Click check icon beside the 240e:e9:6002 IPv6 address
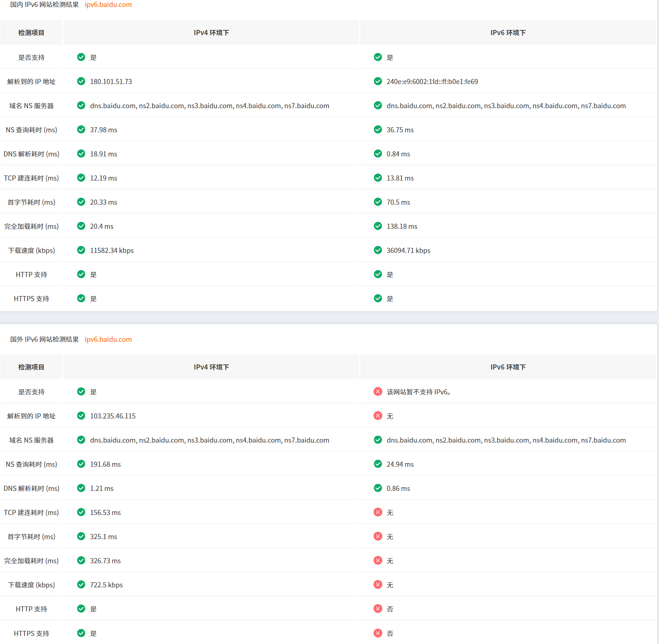 coord(378,81)
